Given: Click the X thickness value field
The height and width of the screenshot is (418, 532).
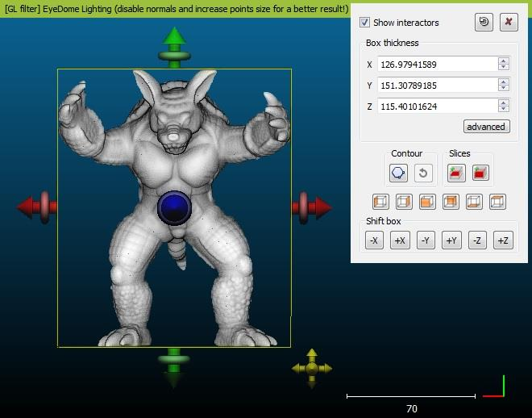Looking at the screenshot, I should coord(436,64).
